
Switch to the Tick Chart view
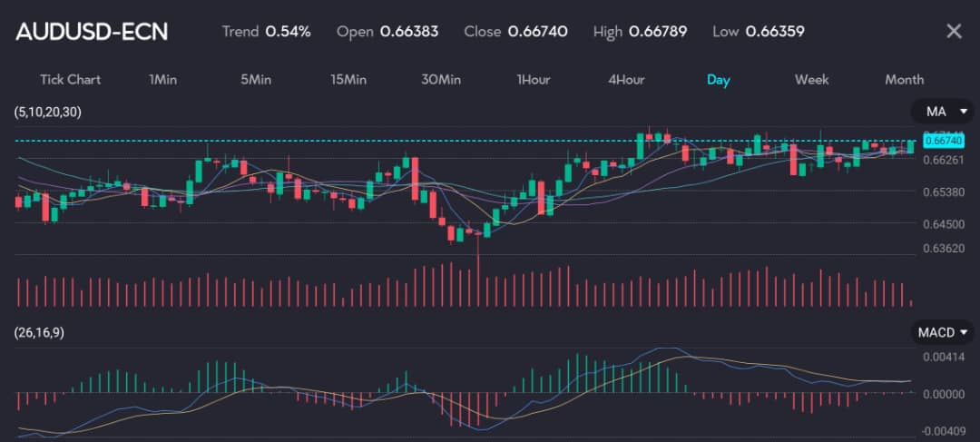click(x=70, y=80)
